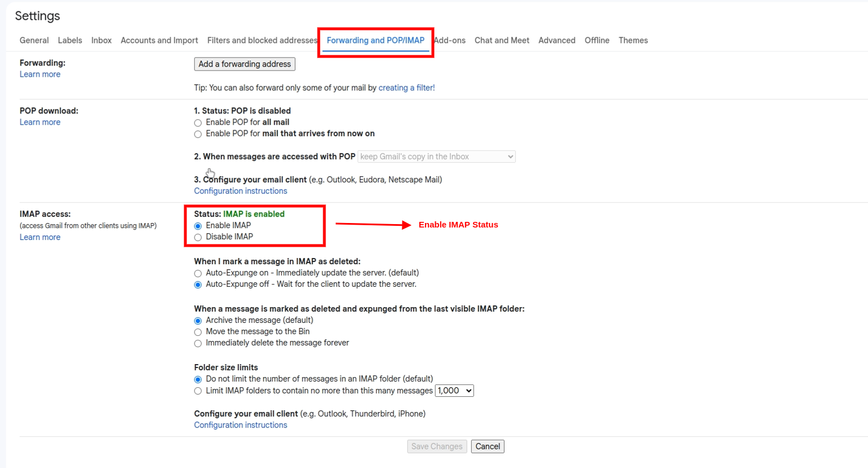Image resolution: width=868 pixels, height=468 pixels.
Task: Follow the creating a filter link
Action: (x=406, y=88)
